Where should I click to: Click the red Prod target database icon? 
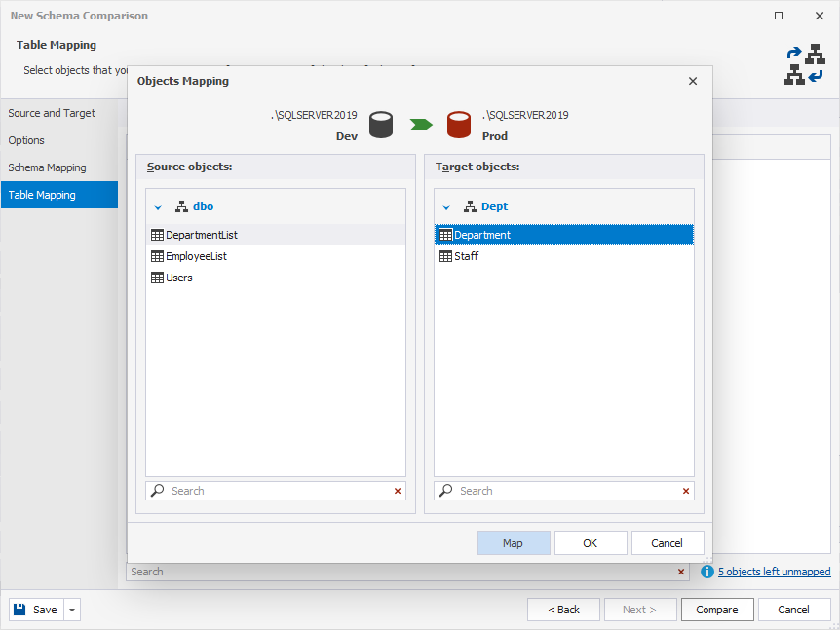click(459, 125)
